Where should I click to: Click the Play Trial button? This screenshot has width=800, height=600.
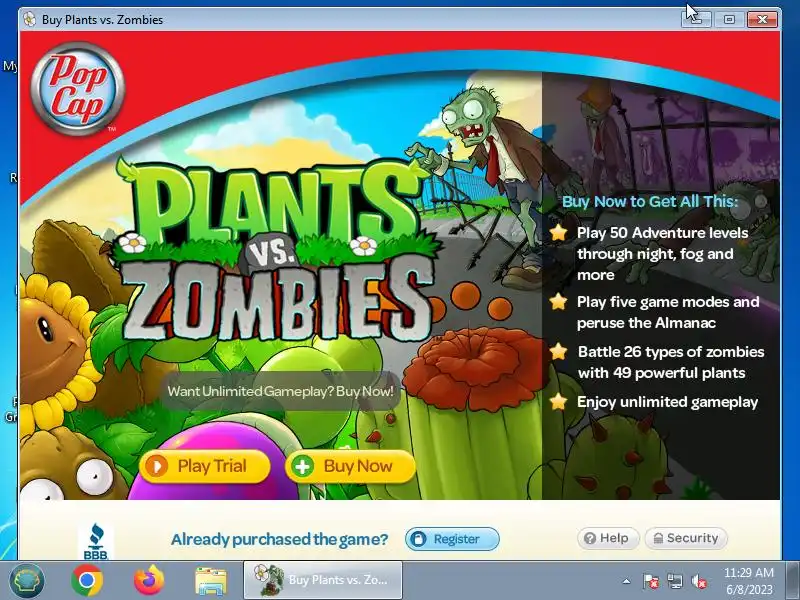tap(205, 466)
